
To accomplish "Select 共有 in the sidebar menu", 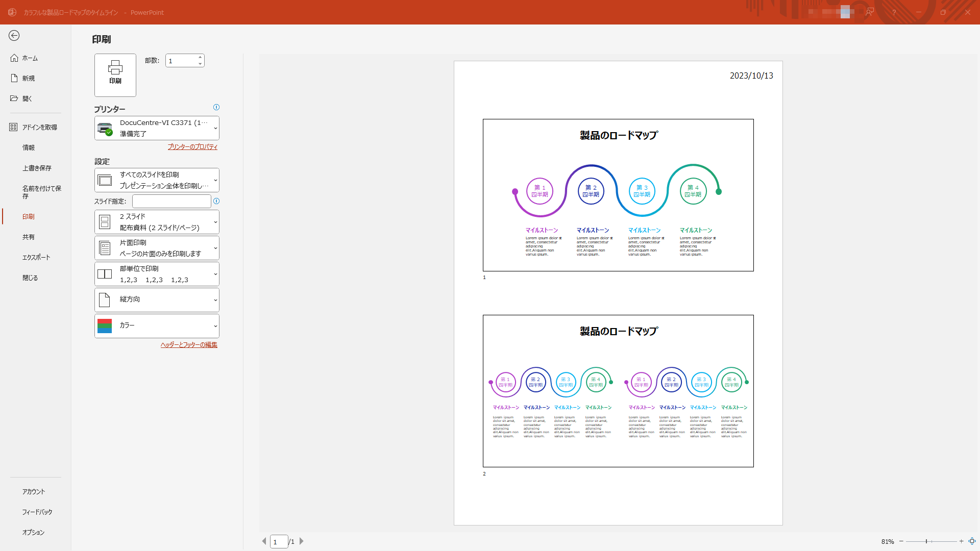I will tap(29, 237).
